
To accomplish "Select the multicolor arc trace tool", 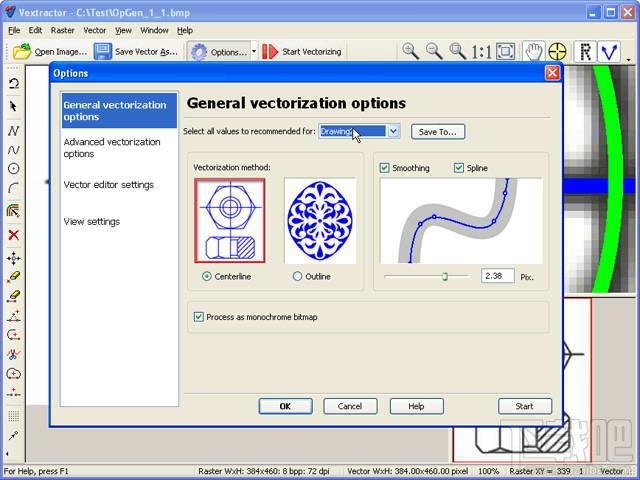I will tap(13, 211).
